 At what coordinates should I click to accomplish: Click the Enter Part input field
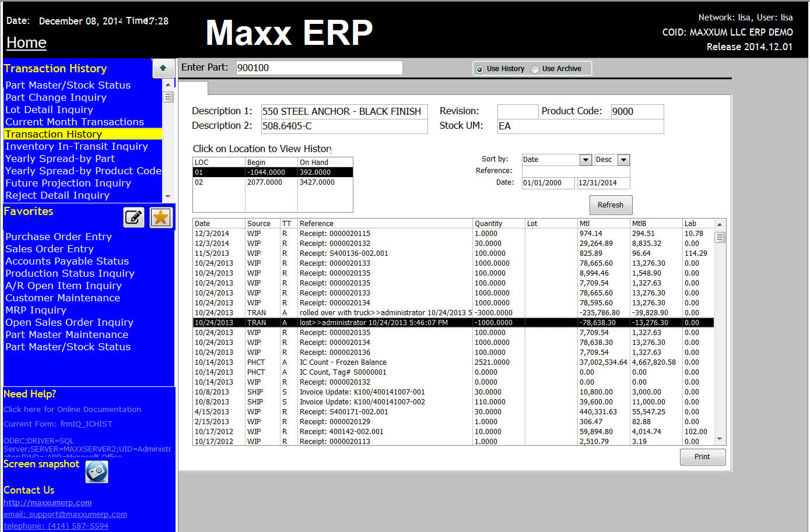(x=320, y=68)
